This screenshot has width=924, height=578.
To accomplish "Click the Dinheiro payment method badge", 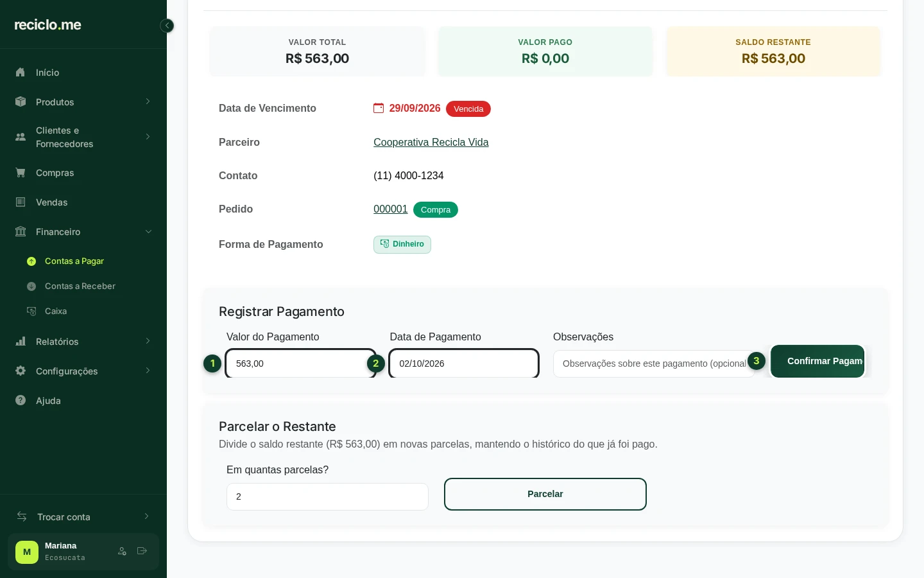I will (402, 245).
